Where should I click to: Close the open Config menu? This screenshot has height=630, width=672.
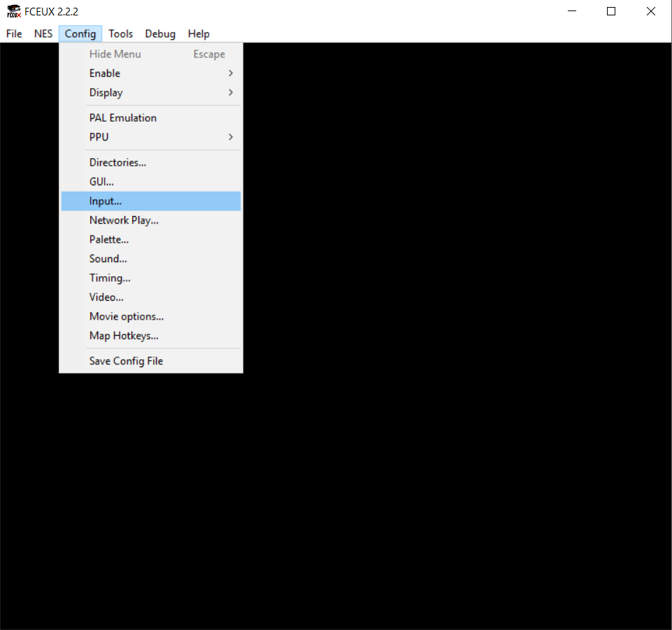pyautogui.click(x=80, y=34)
